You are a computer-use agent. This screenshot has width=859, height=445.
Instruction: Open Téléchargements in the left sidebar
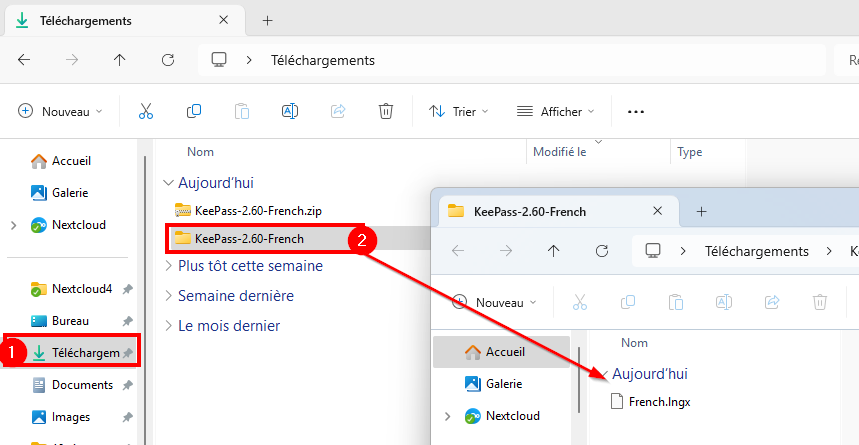(x=84, y=353)
